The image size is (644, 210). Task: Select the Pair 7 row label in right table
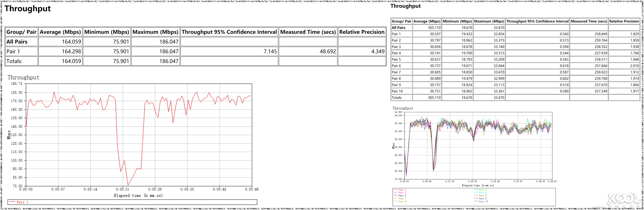coord(396,72)
